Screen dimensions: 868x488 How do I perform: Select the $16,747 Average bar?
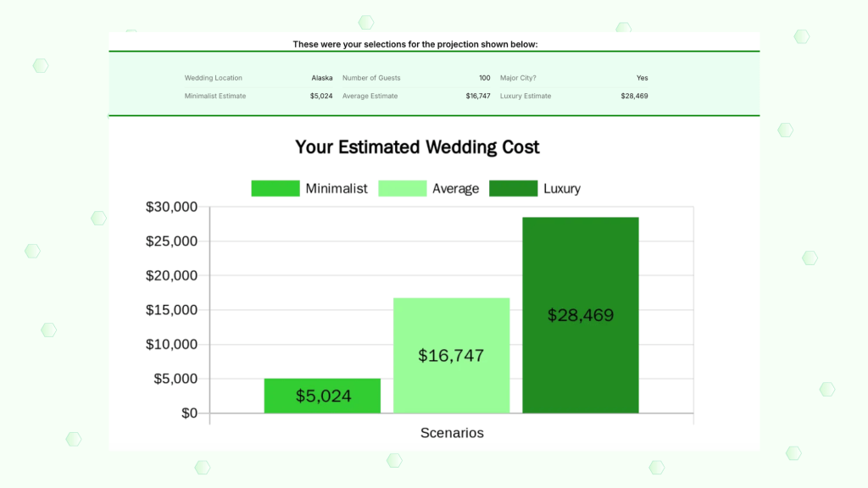451,355
